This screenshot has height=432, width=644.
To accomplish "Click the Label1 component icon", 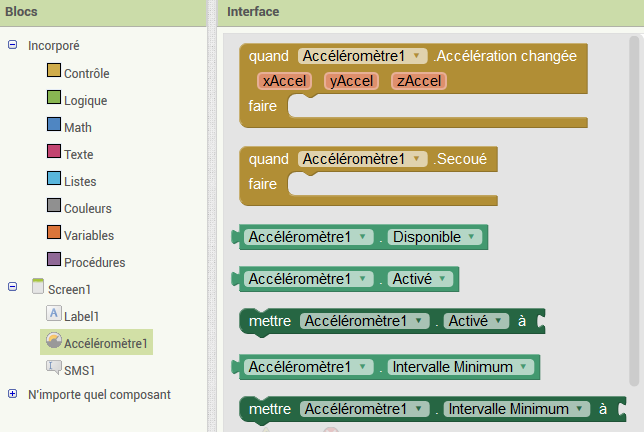I will (54, 313).
